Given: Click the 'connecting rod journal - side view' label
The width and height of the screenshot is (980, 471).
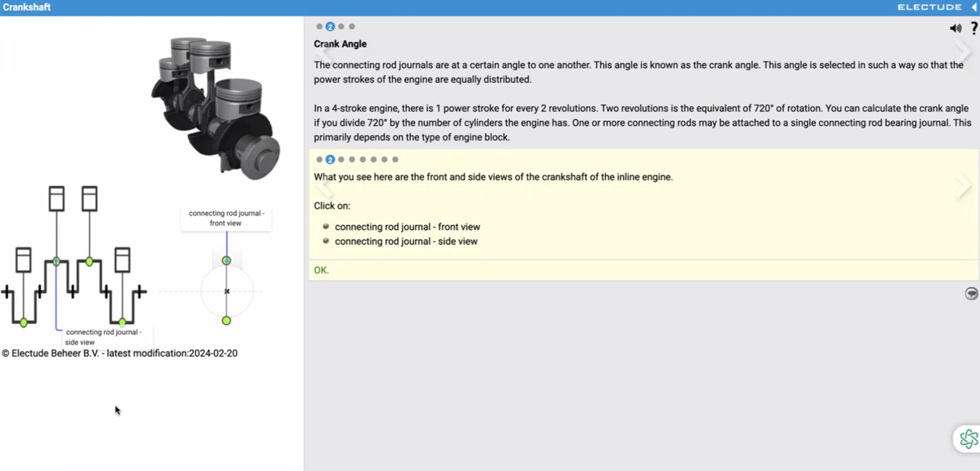Looking at the screenshot, I should [104, 336].
